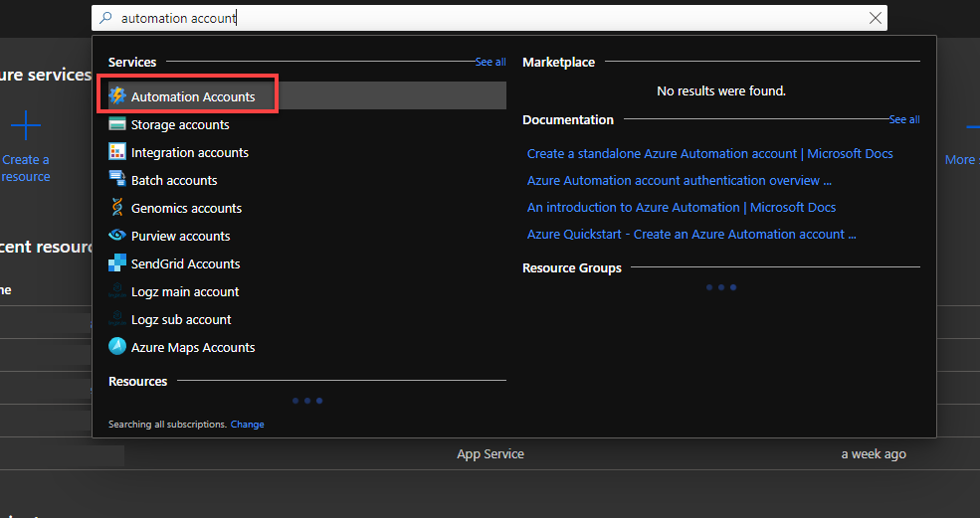The height and width of the screenshot is (518, 980).
Task: Open Create a standalone Azure Automation account doc
Action: 710,154
